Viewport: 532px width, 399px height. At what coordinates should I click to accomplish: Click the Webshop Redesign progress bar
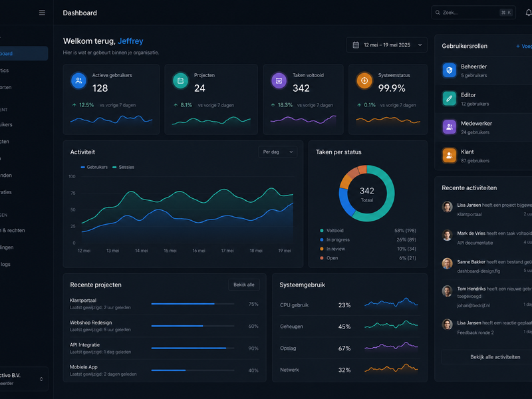[x=193, y=326]
